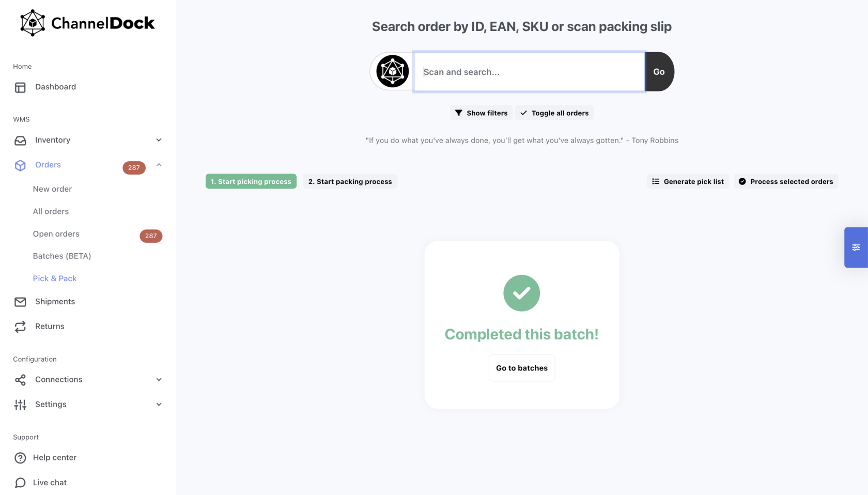The image size is (868, 495).
Task: Open the blue side panel sliders button
Action: [x=856, y=247]
